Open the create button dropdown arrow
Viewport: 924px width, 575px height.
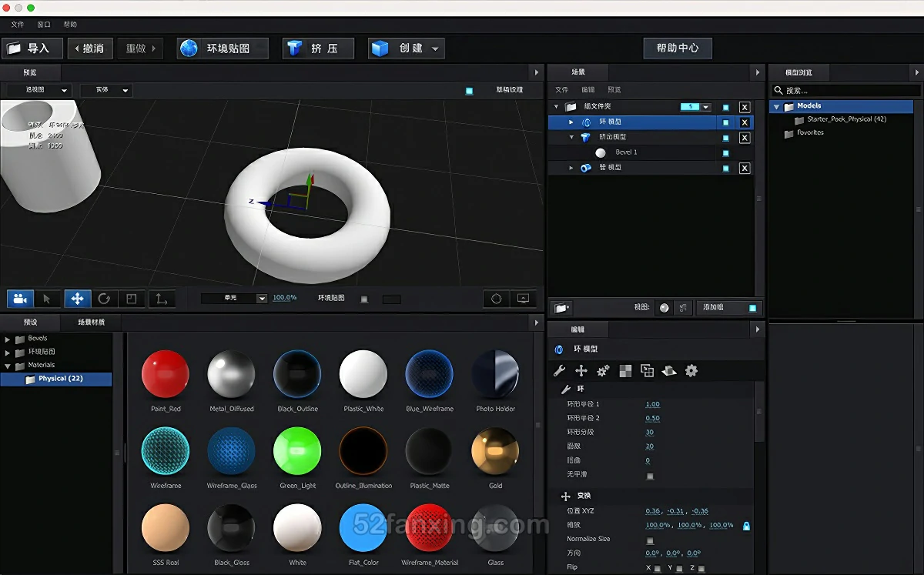click(435, 48)
